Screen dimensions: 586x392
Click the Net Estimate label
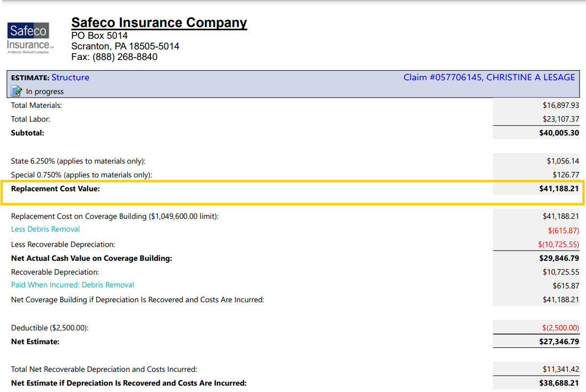(35, 342)
